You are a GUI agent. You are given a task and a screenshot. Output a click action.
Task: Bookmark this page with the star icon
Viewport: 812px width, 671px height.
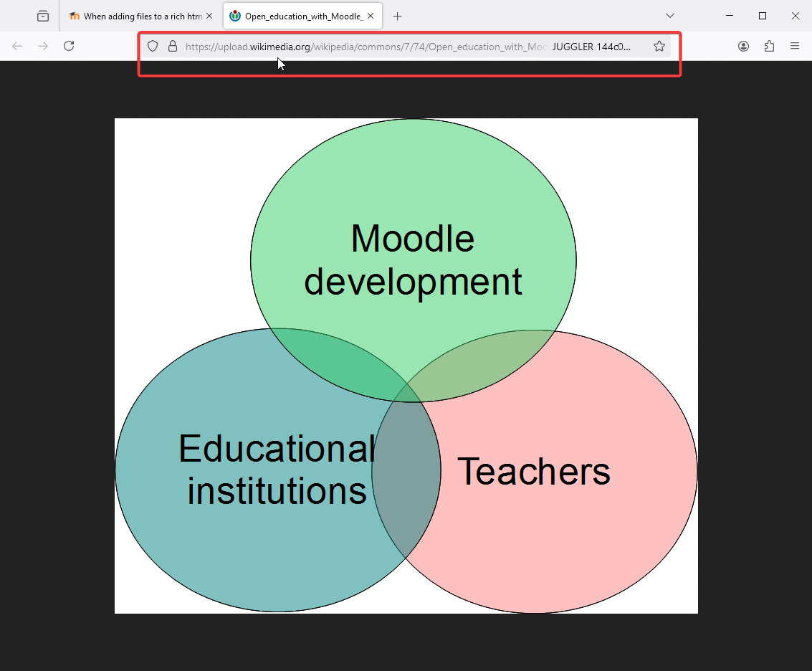(659, 46)
